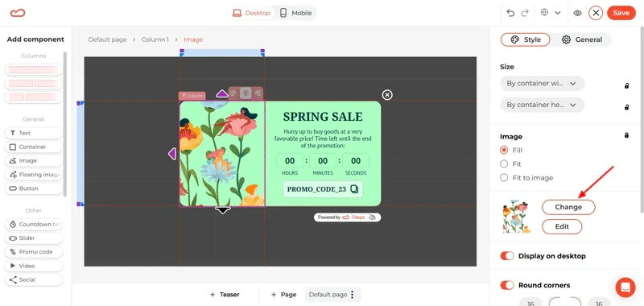
Task: Click the lock icon beside height
Action: (x=627, y=107)
